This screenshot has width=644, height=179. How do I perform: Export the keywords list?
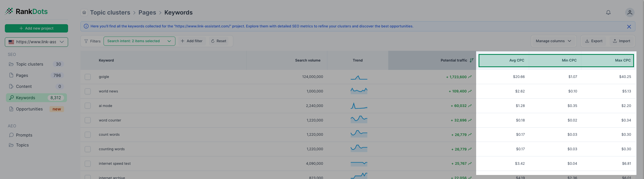click(594, 41)
